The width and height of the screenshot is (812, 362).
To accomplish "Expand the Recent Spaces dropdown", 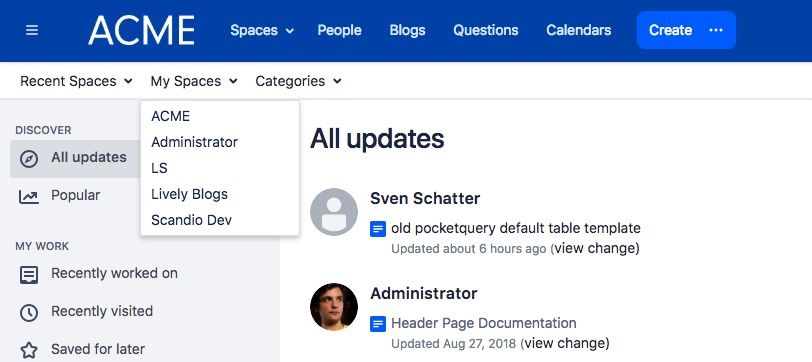I will pyautogui.click(x=77, y=81).
